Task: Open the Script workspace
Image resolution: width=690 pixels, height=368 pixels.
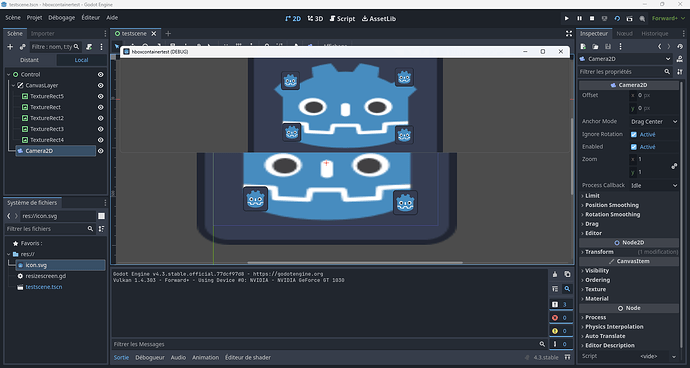Action: pyautogui.click(x=342, y=18)
